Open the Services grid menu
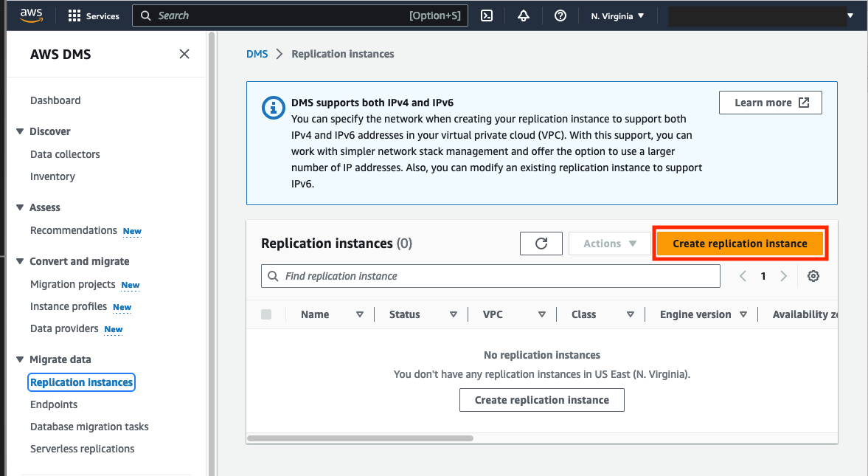This screenshot has width=868, height=476. click(x=94, y=15)
